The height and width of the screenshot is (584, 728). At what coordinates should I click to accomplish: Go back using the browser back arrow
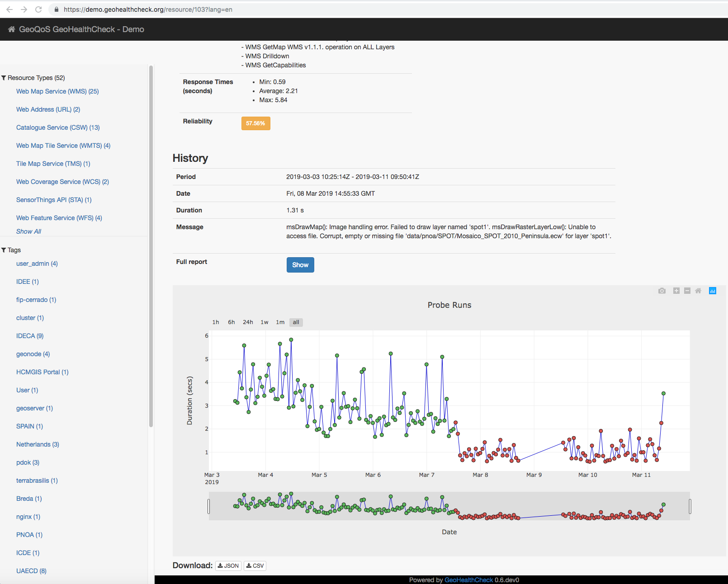pyautogui.click(x=9, y=9)
